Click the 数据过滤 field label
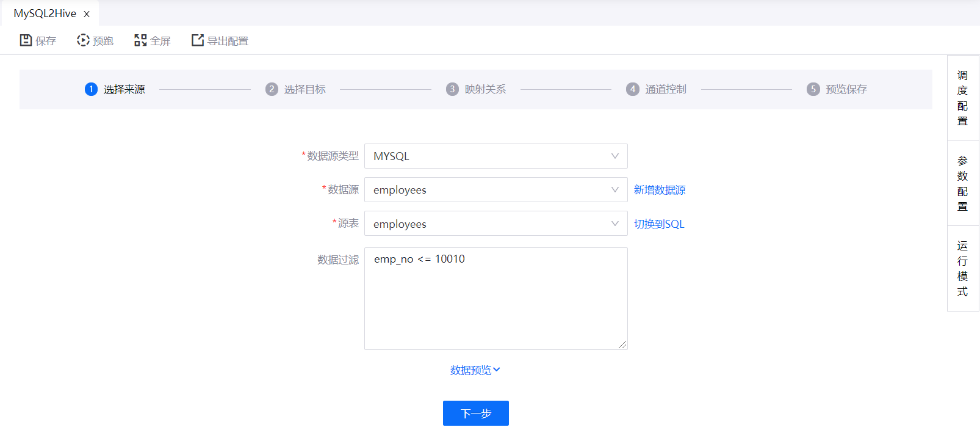This screenshot has width=980, height=441. (x=338, y=260)
